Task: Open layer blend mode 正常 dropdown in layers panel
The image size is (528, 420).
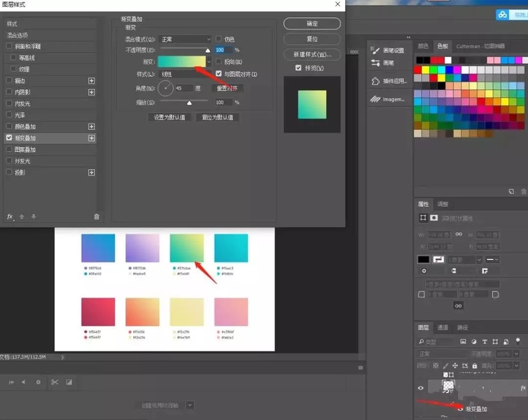Action: tap(441, 354)
